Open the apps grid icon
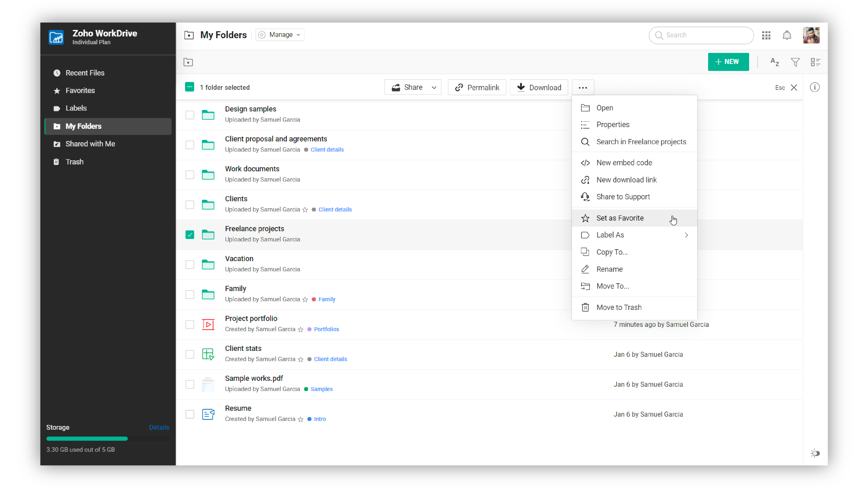This screenshot has height=488, width=868. click(766, 35)
